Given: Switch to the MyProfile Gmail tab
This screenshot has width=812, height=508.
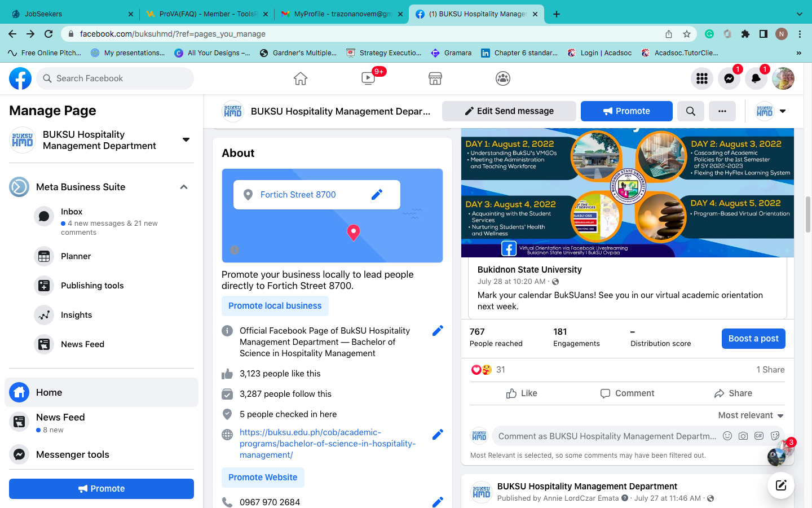Looking at the screenshot, I should pos(342,14).
